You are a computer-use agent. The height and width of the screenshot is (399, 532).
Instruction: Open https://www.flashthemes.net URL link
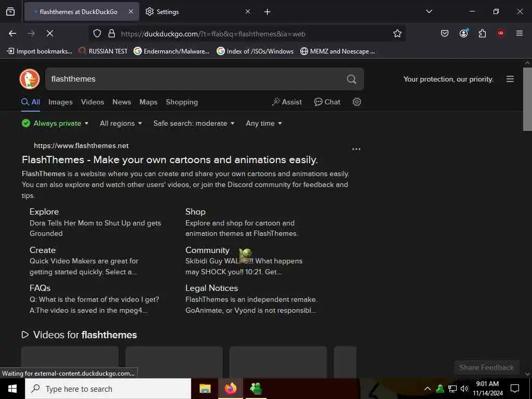pos(81,146)
